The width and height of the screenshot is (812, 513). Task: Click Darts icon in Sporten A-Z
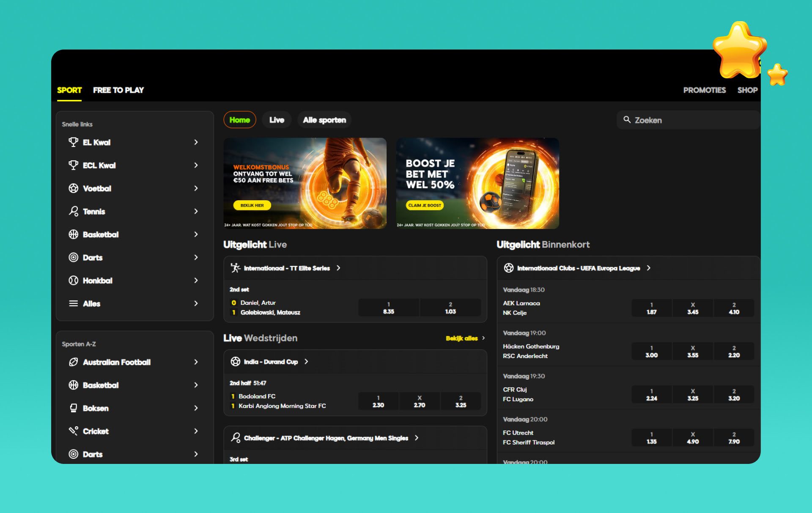[x=73, y=454]
